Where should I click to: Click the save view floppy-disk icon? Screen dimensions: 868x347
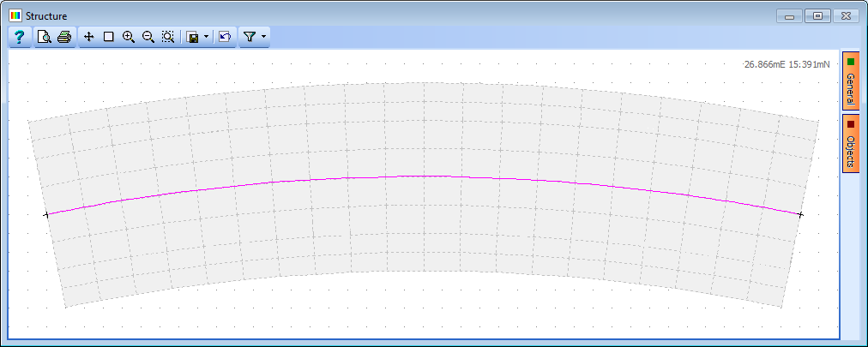(193, 37)
